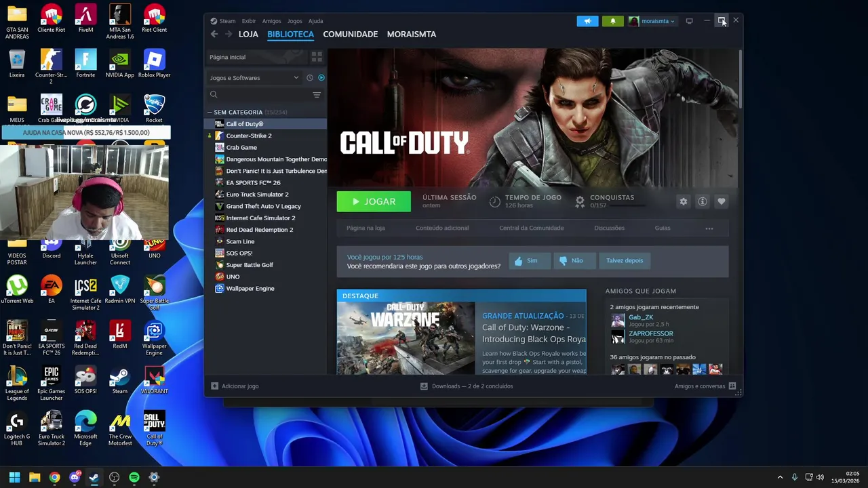Open Call of Duty settings gear icon

tap(684, 201)
